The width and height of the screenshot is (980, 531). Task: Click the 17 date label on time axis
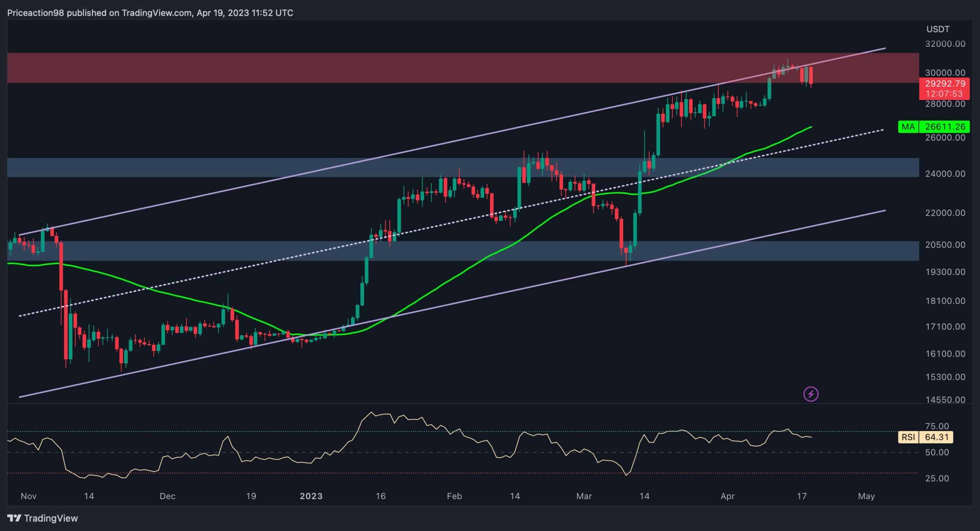[802, 497]
